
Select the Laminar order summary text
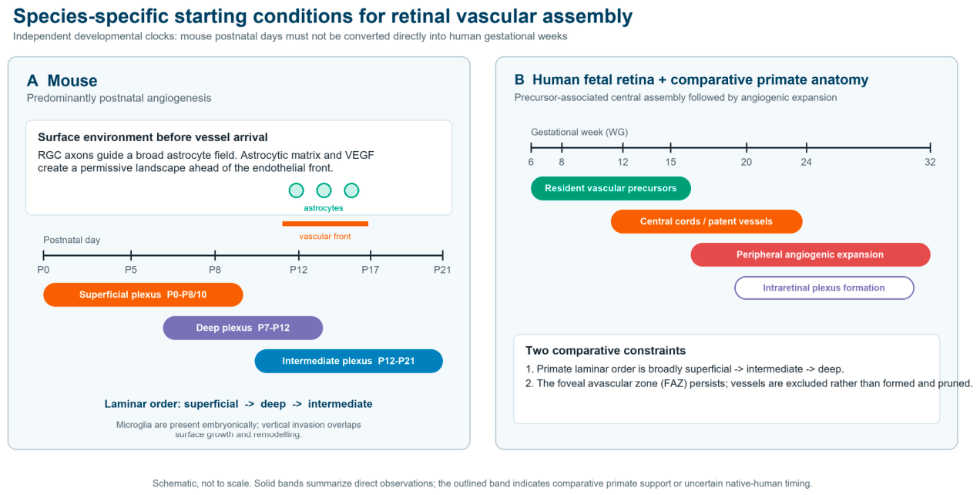point(239,404)
